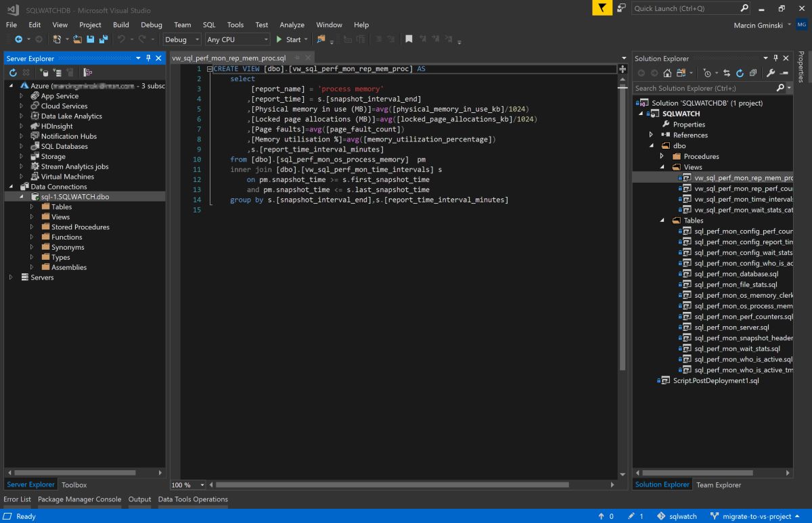
Task: Click the Preview Selected Items icon
Action: click(784, 73)
